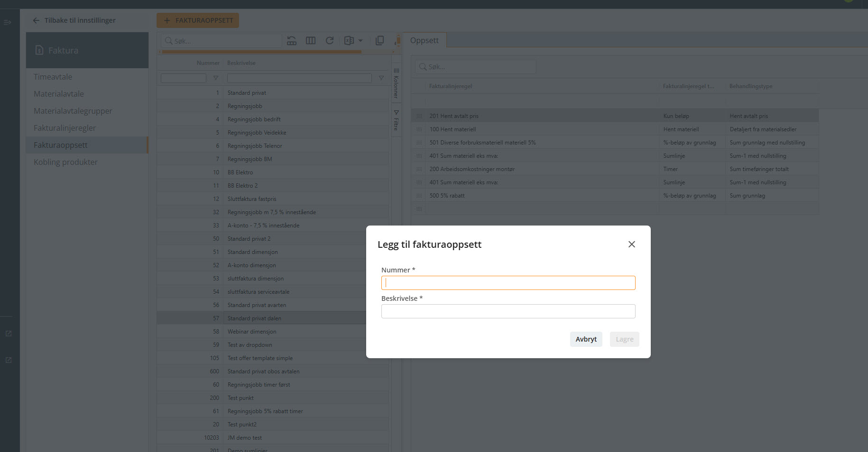
Task: Click the Beskrivelse input field in dialog
Action: pyautogui.click(x=508, y=311)
